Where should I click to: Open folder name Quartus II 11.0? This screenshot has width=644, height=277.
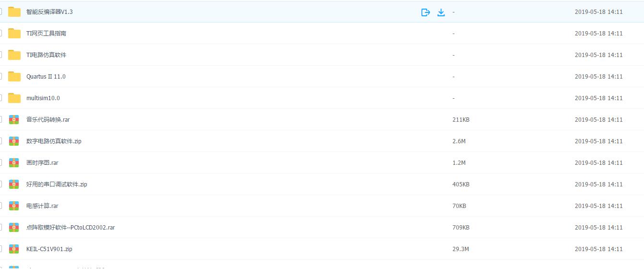pos(46,77)
